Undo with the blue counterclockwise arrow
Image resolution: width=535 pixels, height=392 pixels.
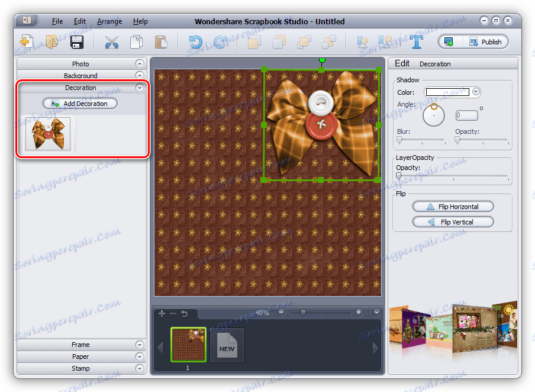coord(195,42)
